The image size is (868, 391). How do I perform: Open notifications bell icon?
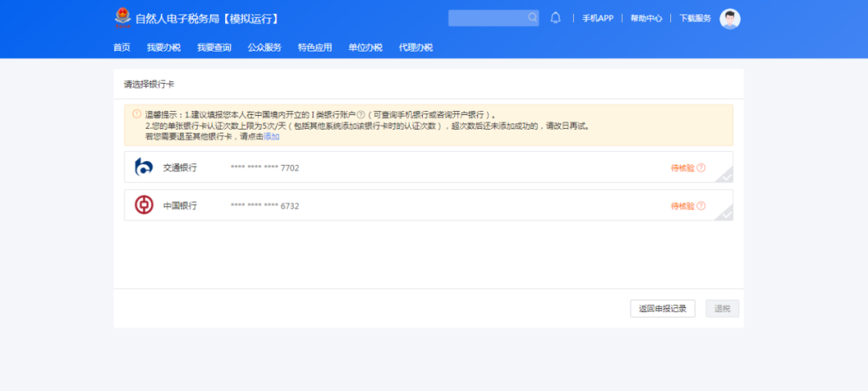555,18
